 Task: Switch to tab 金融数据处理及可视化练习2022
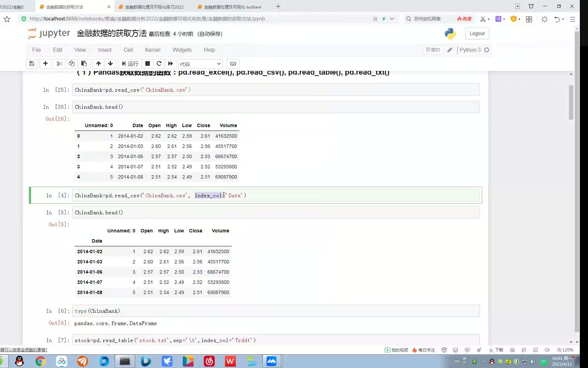tap(154, 7)
